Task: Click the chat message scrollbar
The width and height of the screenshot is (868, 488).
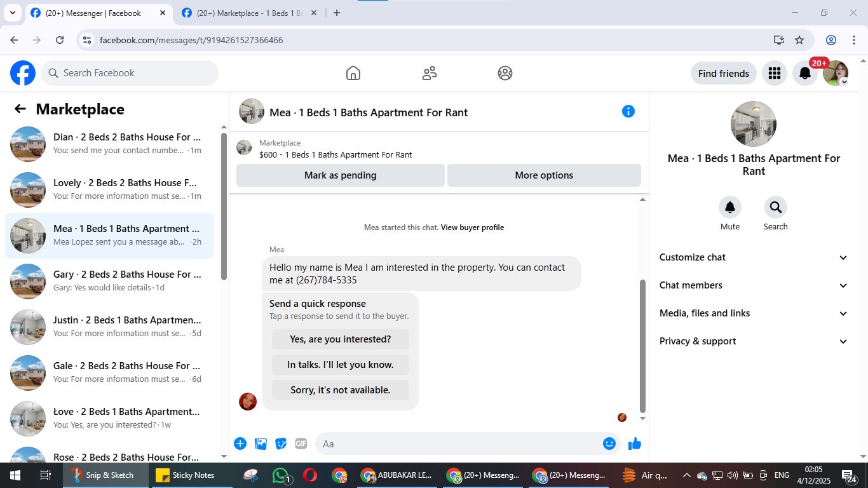Action: [x=642, y=346]
